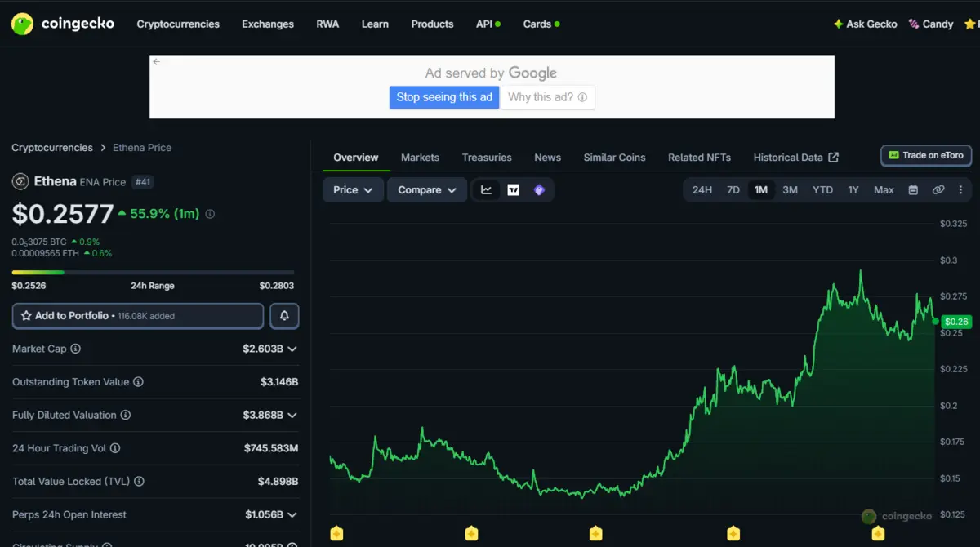Switch to the Markets tab
The image size is (980, 547).
click(420, 158)
